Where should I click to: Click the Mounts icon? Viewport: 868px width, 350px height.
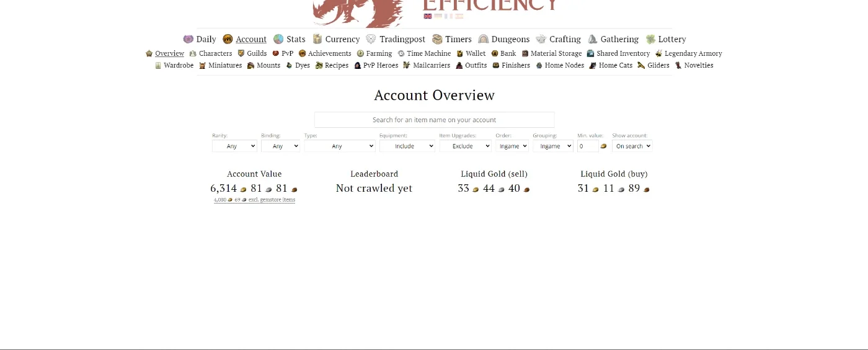click(x=251, y=65)
